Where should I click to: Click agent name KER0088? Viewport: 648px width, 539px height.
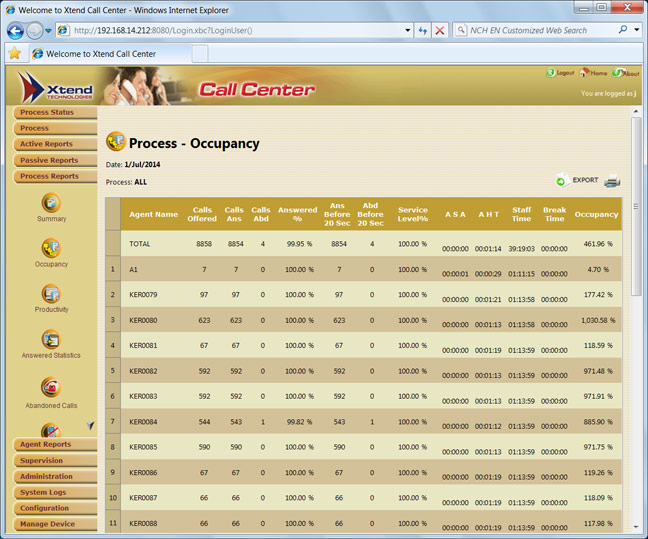coord(143,523)
